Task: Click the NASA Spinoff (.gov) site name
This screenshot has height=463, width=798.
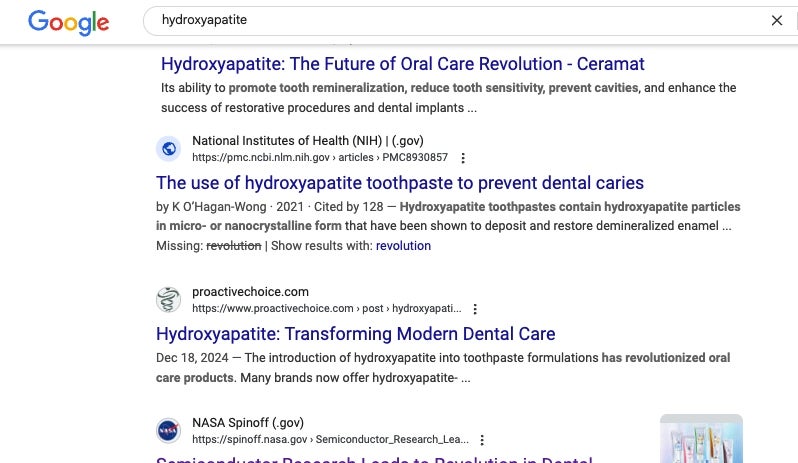Action: 248,422
